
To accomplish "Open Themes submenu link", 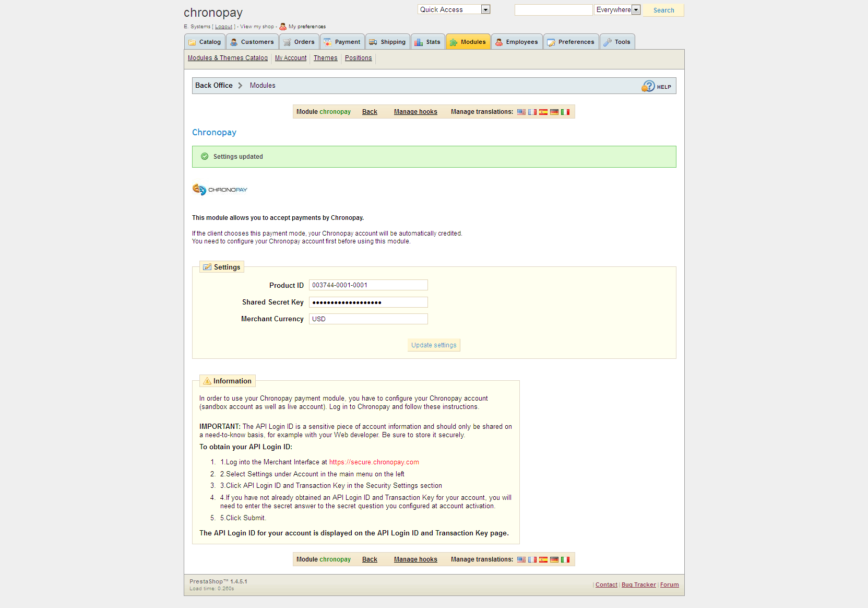I will coord(325,58).
